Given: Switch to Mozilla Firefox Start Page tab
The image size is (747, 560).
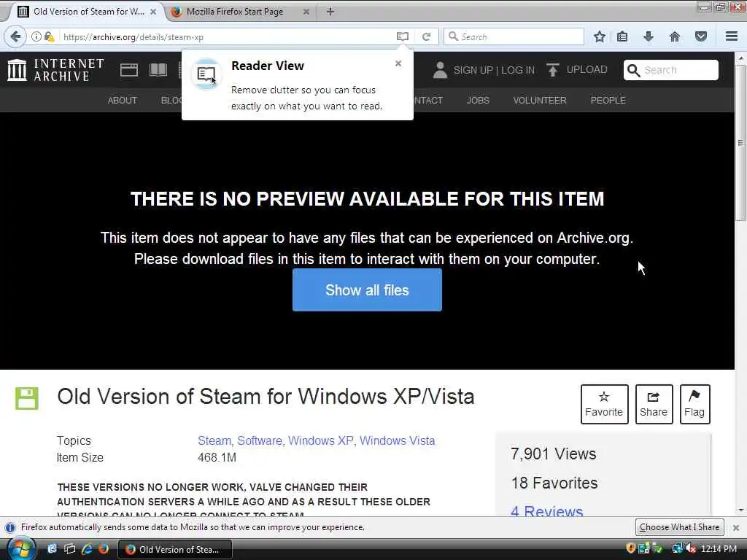Looking at the screenshot, I should [241, 12].
